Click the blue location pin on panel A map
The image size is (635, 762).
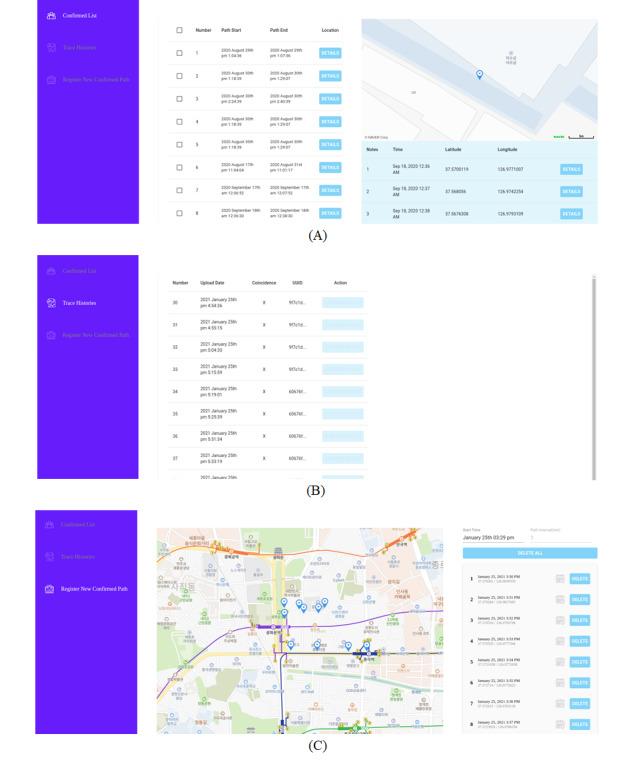[x=479, y=75]
